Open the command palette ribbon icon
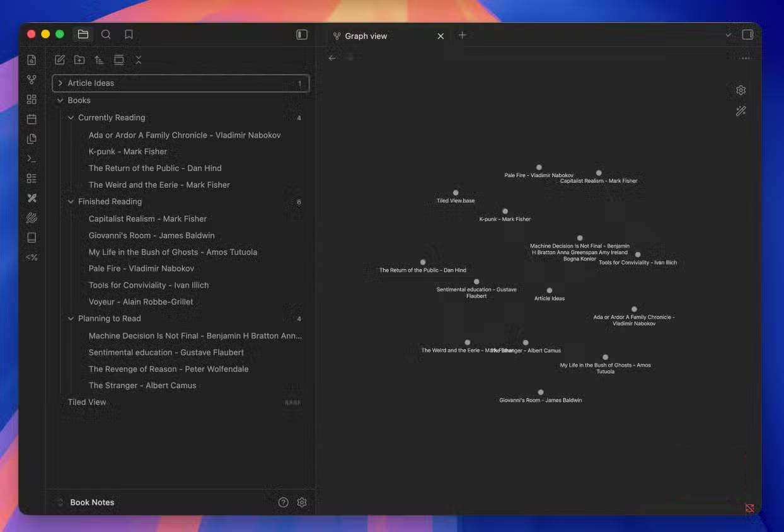This screenshot has height=532, width=784. [x=32, y=158]
